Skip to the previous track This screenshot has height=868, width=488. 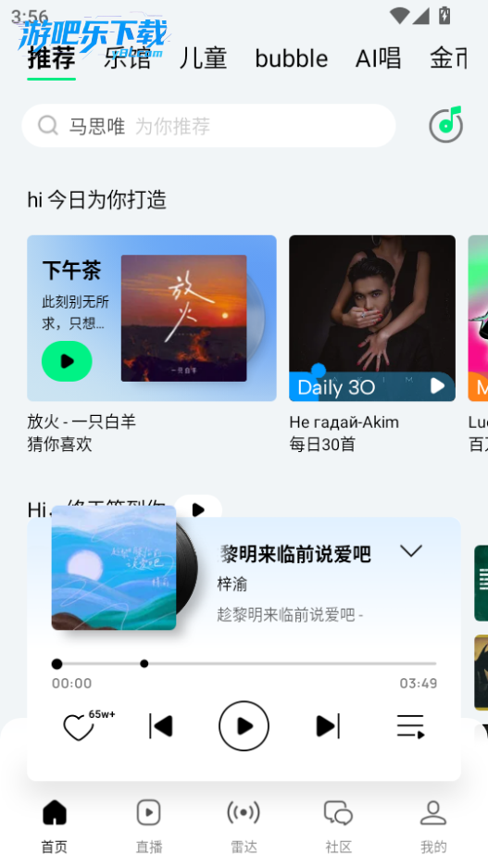tap(161, 726)
